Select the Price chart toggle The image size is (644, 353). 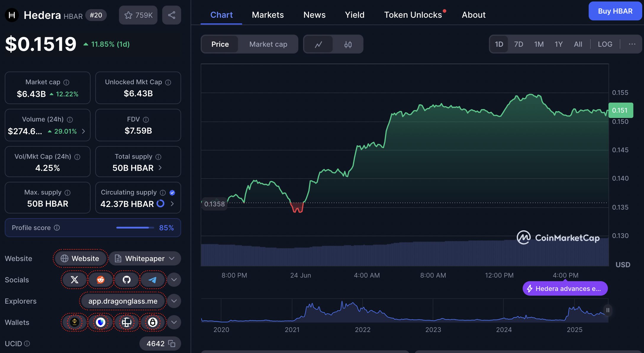tap(220, 44)
